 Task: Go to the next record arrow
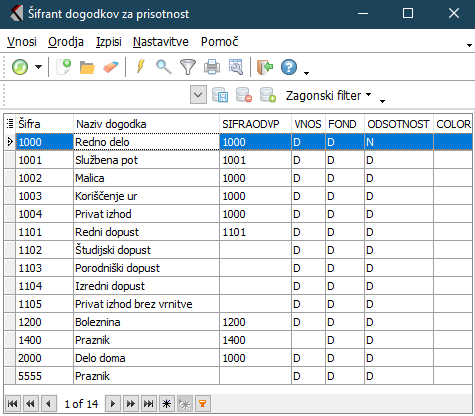(x=113, y=404)
